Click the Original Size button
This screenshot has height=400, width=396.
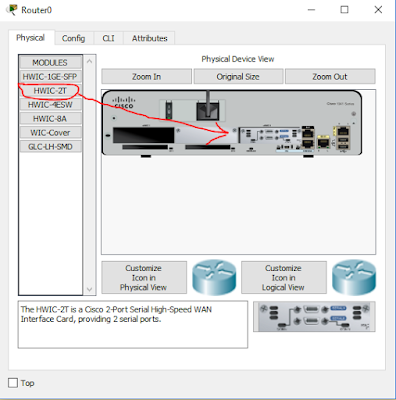(238, 77)
